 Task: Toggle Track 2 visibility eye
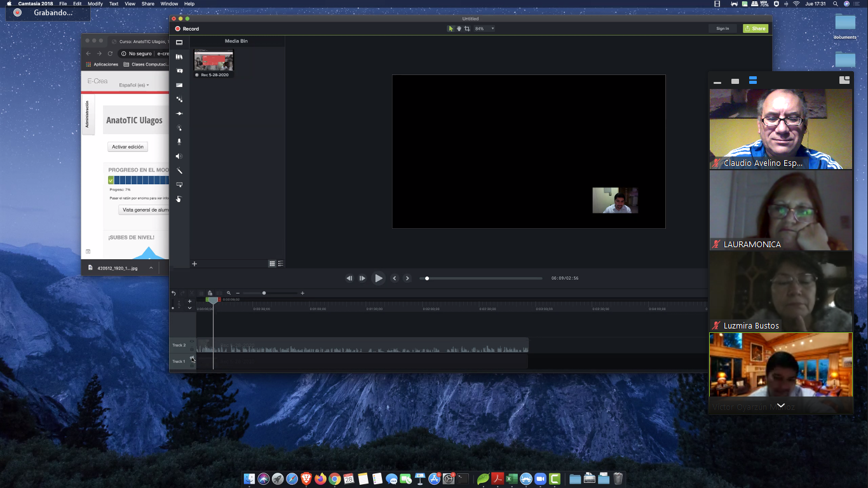pyautogui.click(x=192, y=342)
